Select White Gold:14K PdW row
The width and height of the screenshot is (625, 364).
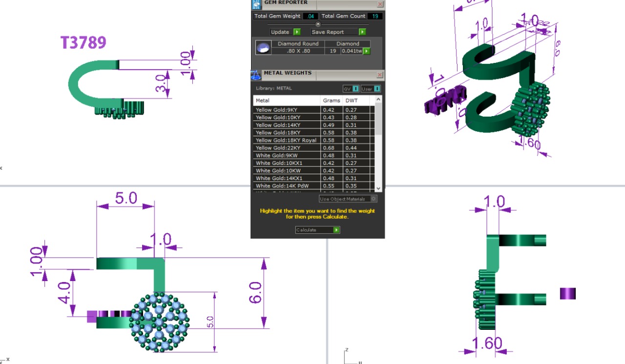pyautogui.click(x=286, y=186)
